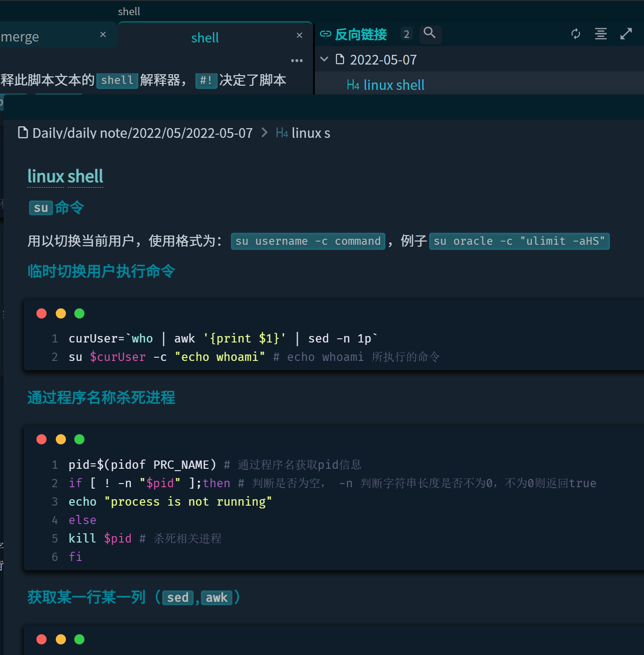Expand the backlinks panel to full size
Viewport: 644px width, 655px height.
626,34
